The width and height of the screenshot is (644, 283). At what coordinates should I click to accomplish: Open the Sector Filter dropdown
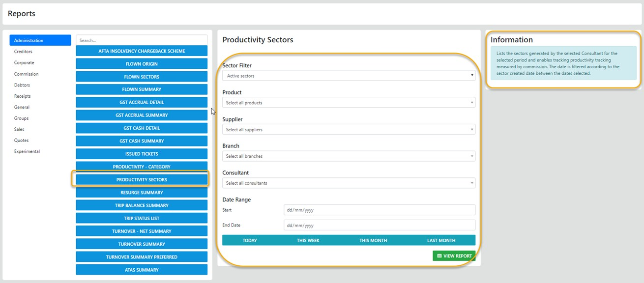[349, 76]
